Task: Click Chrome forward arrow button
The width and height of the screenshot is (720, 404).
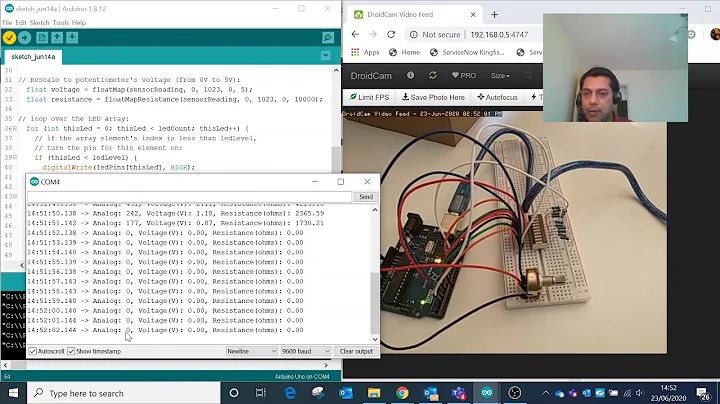Action: click(x=373, y=34)
